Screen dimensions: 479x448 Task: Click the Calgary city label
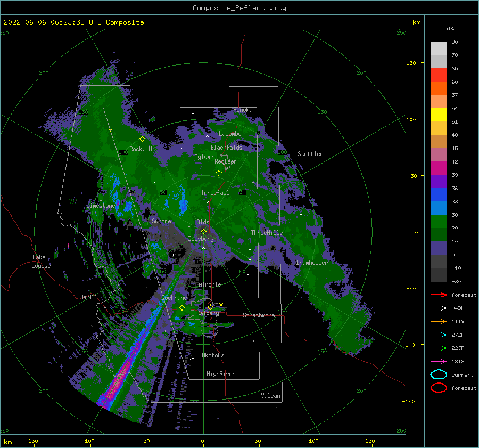(x=208, y=313)
